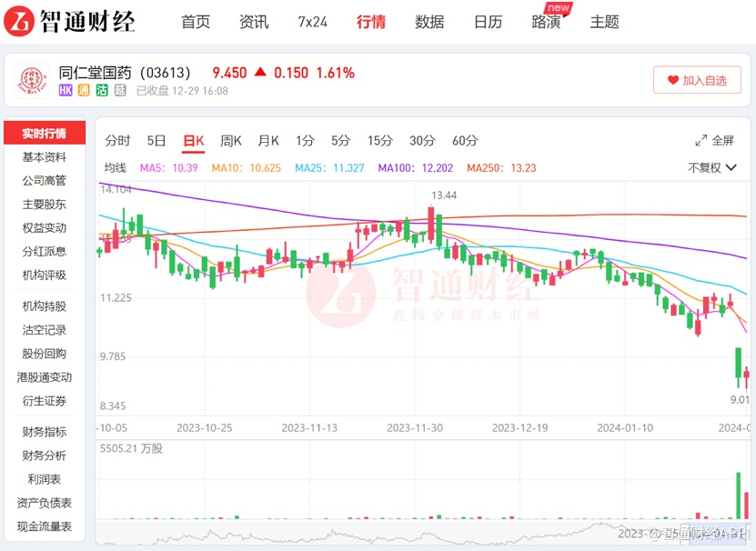Open the 数据 navigation item
This screenshot has width=756, height=551.
point(429,22)
